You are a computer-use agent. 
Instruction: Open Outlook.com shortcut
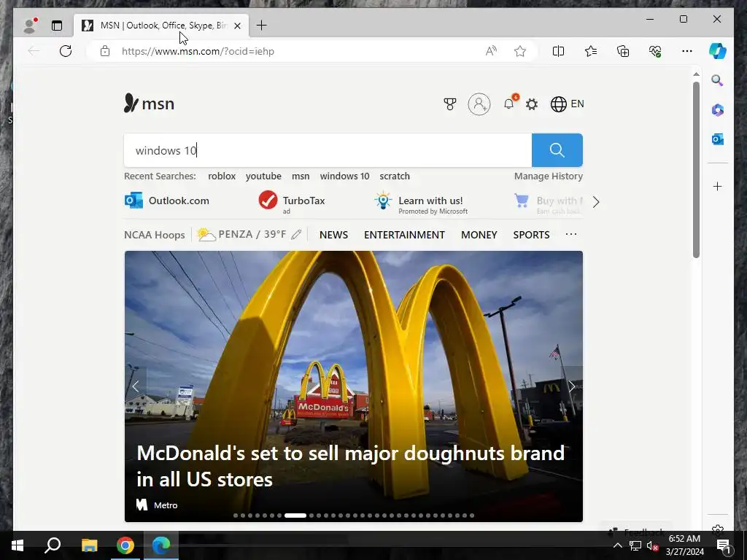167,201
